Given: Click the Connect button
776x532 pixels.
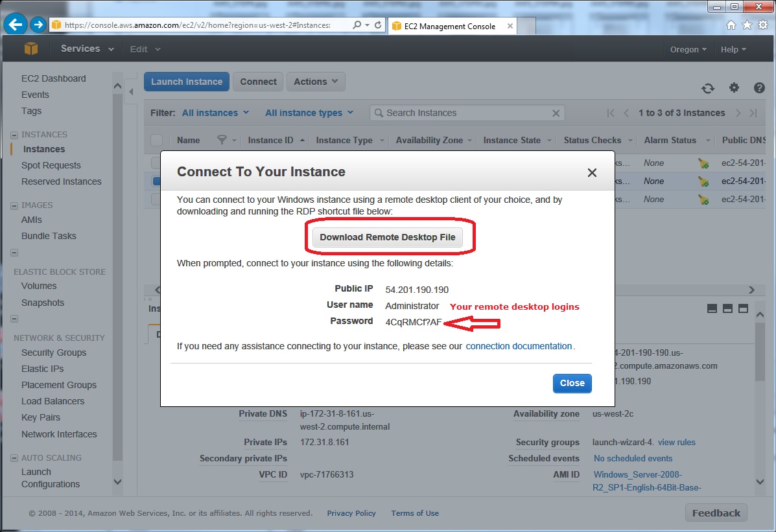Looking at the screenshot, I should click(x=258, y=82).
